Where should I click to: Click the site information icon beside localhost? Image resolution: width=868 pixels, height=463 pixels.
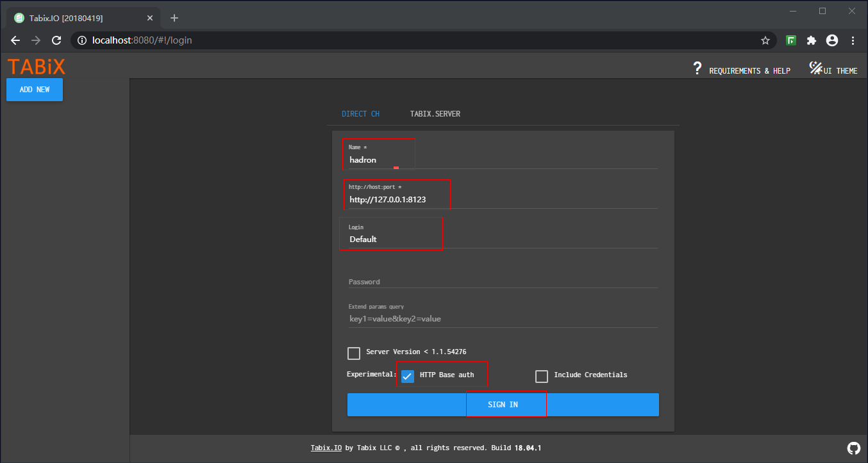81,40
